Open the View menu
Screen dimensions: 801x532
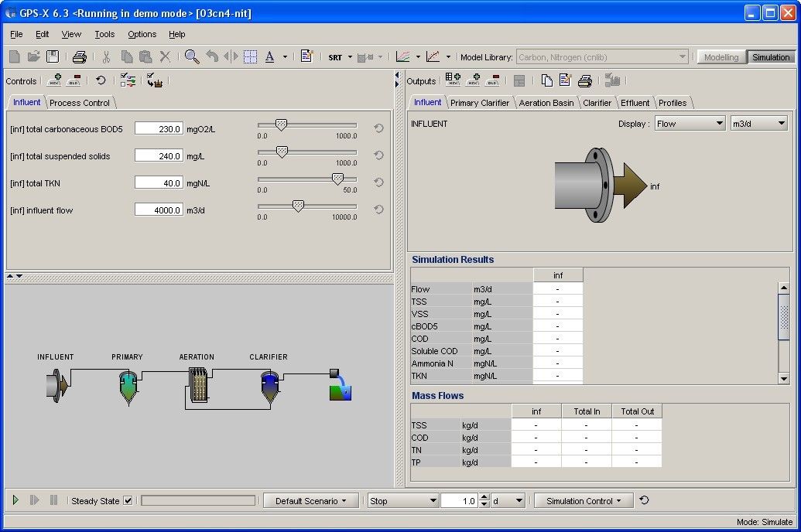pos(71,34)
